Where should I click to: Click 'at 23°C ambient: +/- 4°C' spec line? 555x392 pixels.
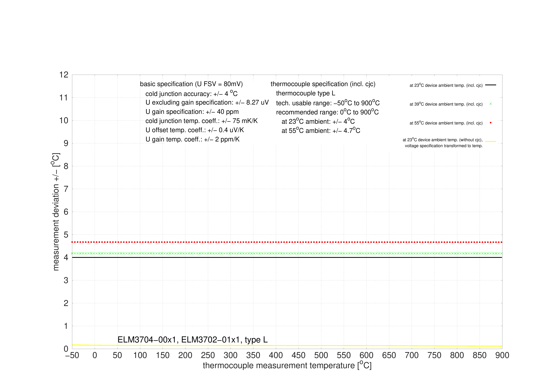(x=318, y=121)
